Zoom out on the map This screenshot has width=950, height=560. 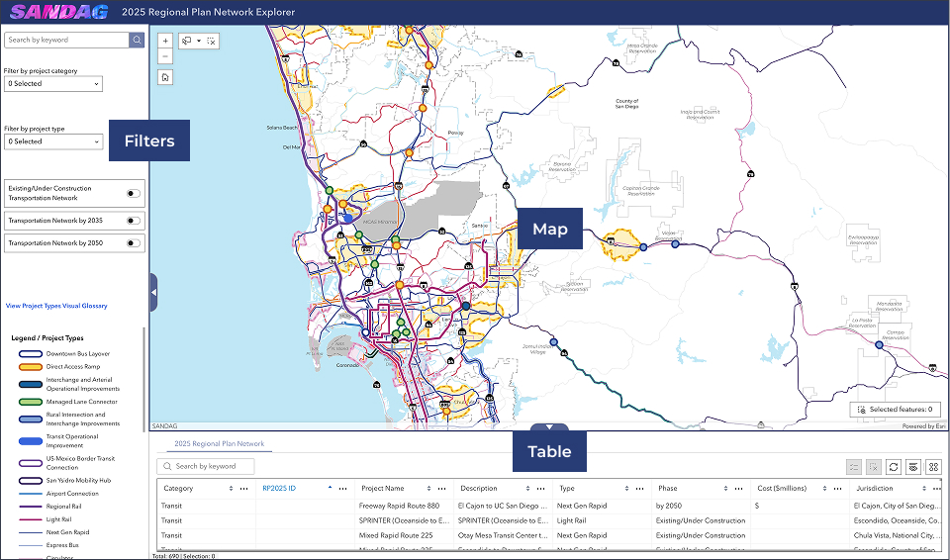pyautogui.click(x=165, y=56)
